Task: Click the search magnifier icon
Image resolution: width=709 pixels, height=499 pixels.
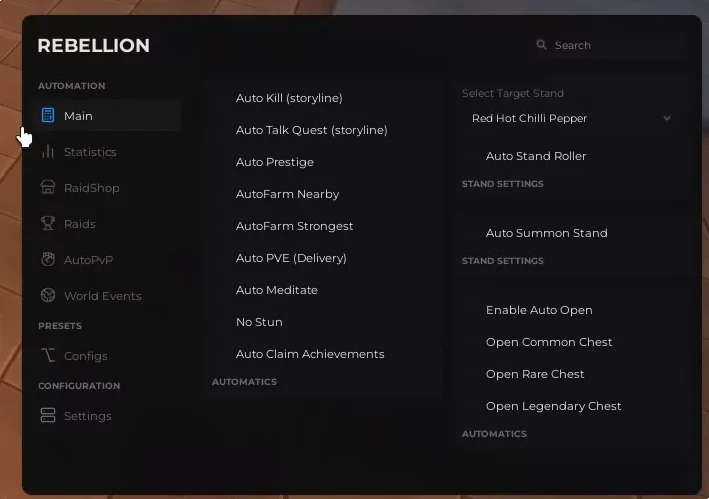Action: 542,45
